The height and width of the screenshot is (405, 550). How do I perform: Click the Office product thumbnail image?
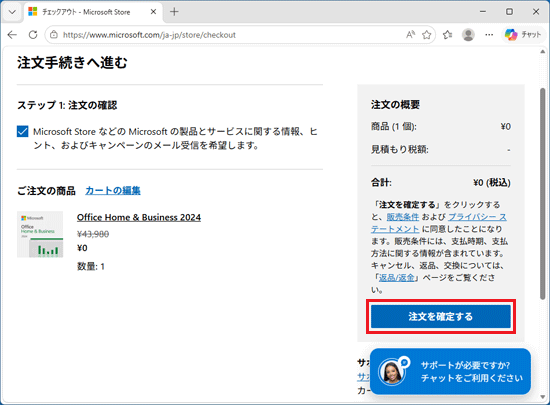[40, 234]
